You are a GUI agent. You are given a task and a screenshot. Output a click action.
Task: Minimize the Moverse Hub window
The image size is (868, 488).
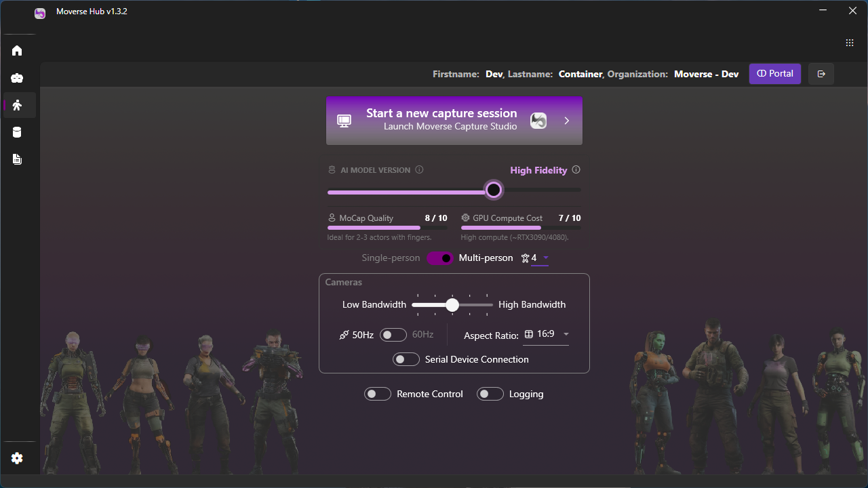tap(823, 11)
